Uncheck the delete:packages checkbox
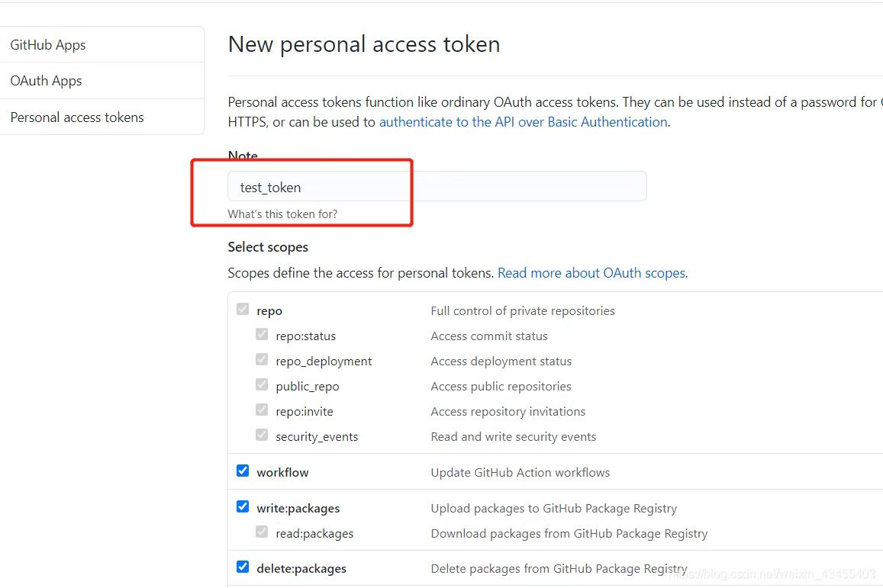This screenshot has height=588, width=883. [243, 567]
